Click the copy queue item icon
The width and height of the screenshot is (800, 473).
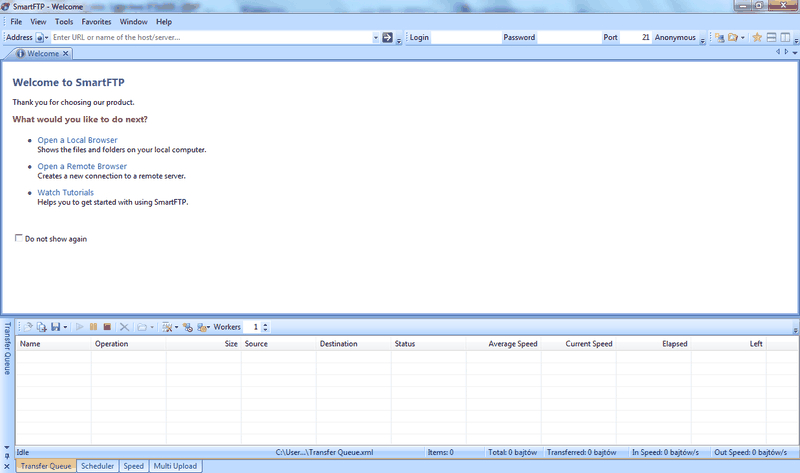tap(42, 327)
